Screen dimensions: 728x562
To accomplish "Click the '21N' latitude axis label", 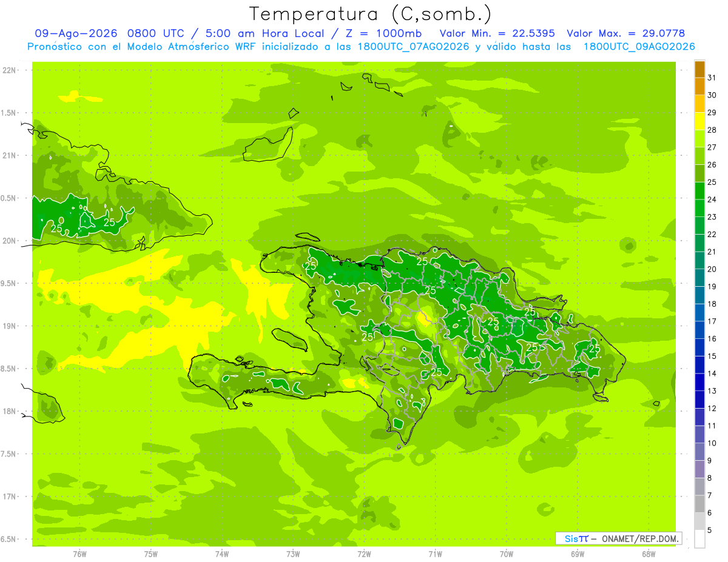I will pyautogui.click(x=8, y=156).
